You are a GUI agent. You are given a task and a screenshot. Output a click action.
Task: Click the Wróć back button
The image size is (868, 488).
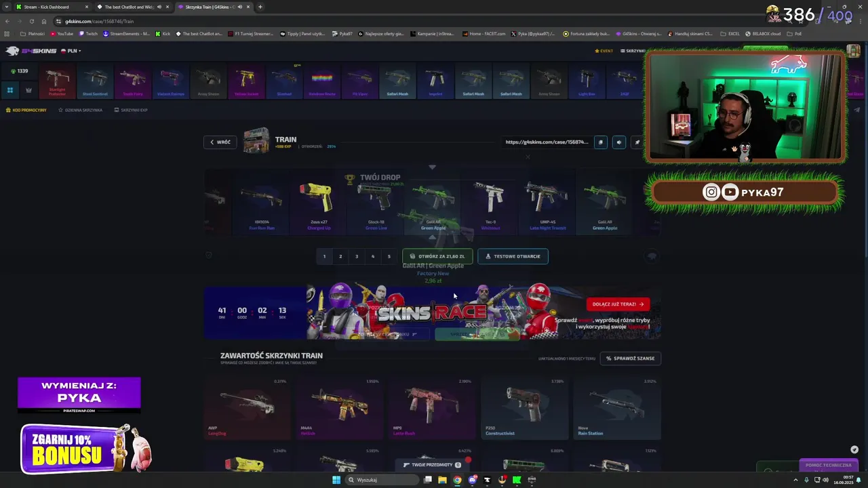(x=220, y=142)
